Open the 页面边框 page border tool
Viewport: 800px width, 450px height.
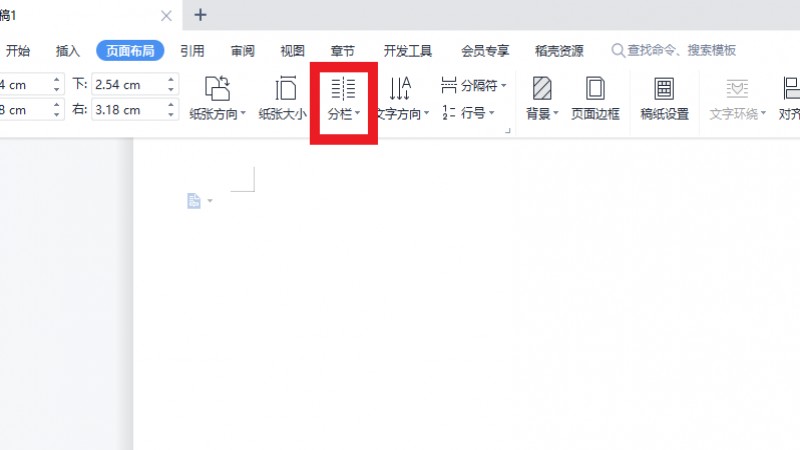(595, 98)
